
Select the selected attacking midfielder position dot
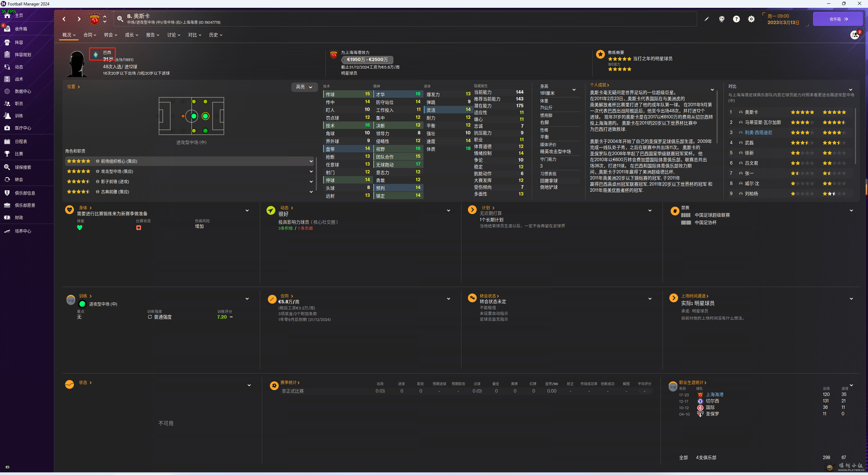click(205, 116)
